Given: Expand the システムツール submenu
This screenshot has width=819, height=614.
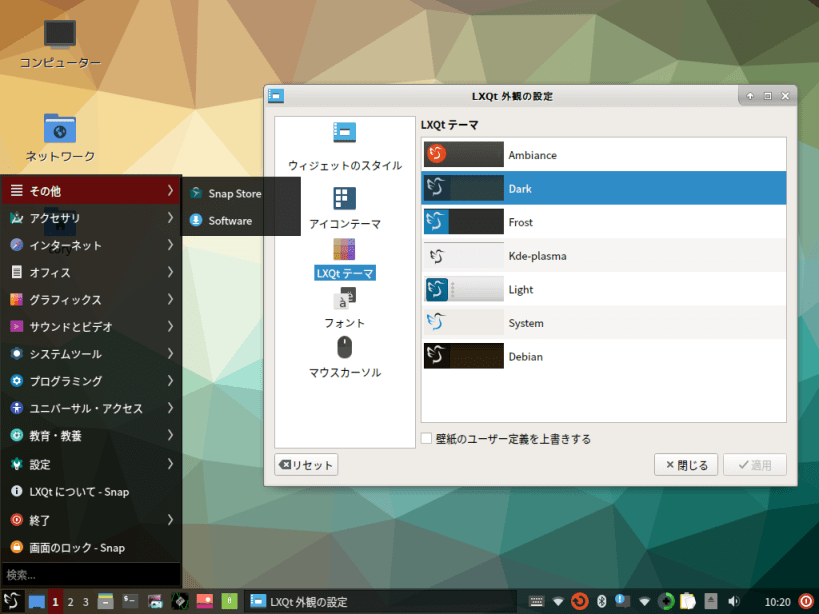Looking at the screenshot, I should pos(91,353).
